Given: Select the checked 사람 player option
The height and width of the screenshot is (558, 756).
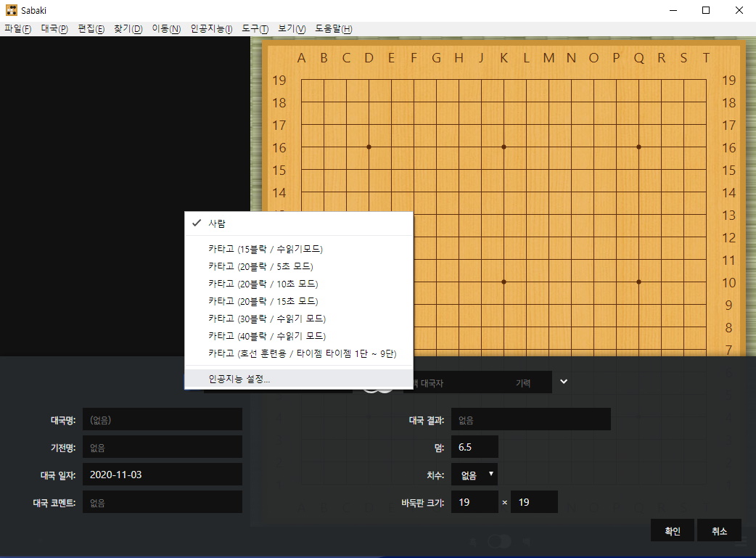Looking at the screenshot, I should (299, 223).
